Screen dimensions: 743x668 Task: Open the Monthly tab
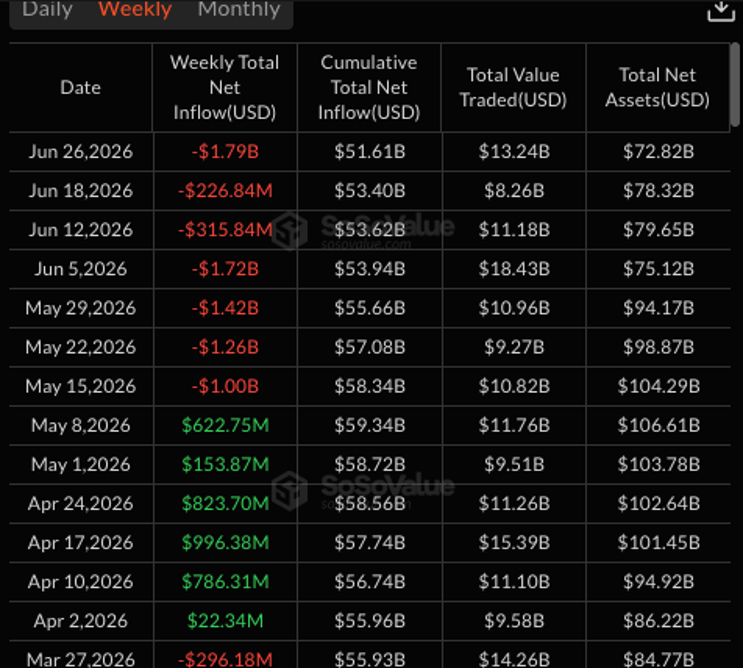click(x=239, y=9)
